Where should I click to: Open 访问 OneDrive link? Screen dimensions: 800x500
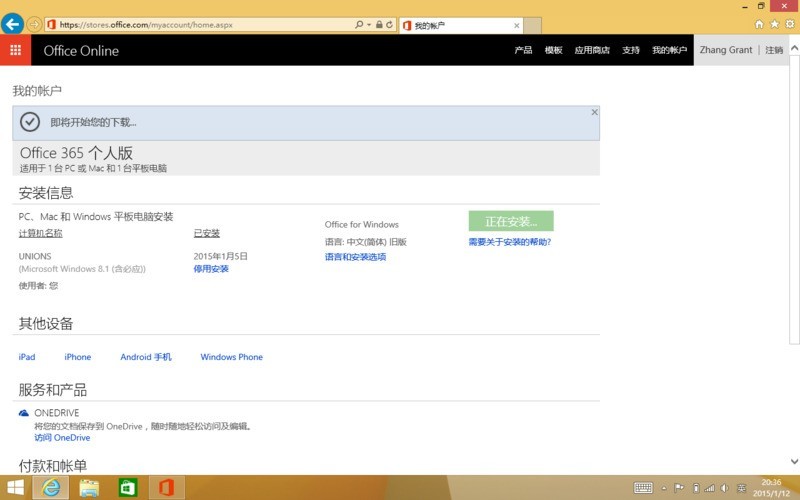tap(62, 438)
